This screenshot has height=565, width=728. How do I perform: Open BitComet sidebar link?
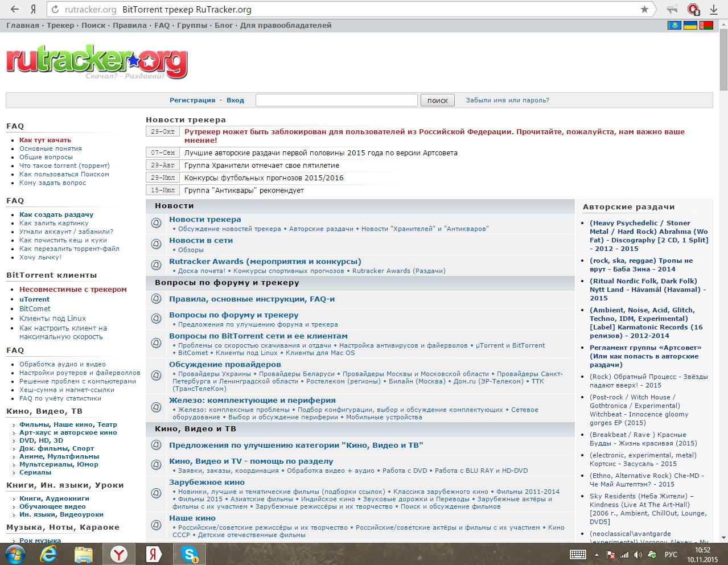(35, 308)
